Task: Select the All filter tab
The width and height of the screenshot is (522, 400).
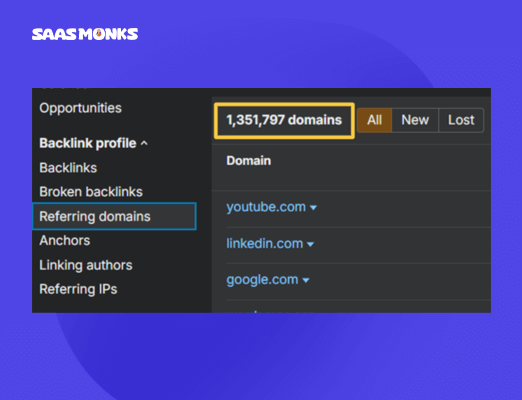Action: tap(374, 120)
